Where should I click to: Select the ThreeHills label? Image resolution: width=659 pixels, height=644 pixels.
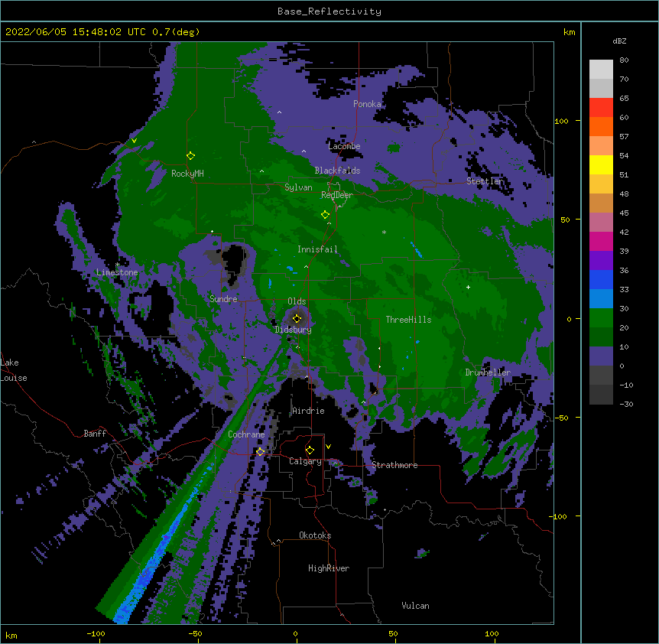pos(408,320)
